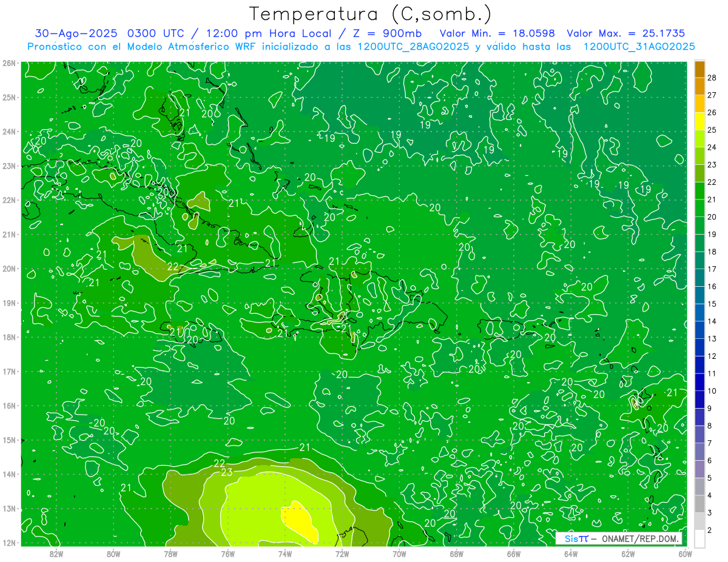Click the "13N" latitude axis label
Screen dimensions: 728x562
coord(9,509)
